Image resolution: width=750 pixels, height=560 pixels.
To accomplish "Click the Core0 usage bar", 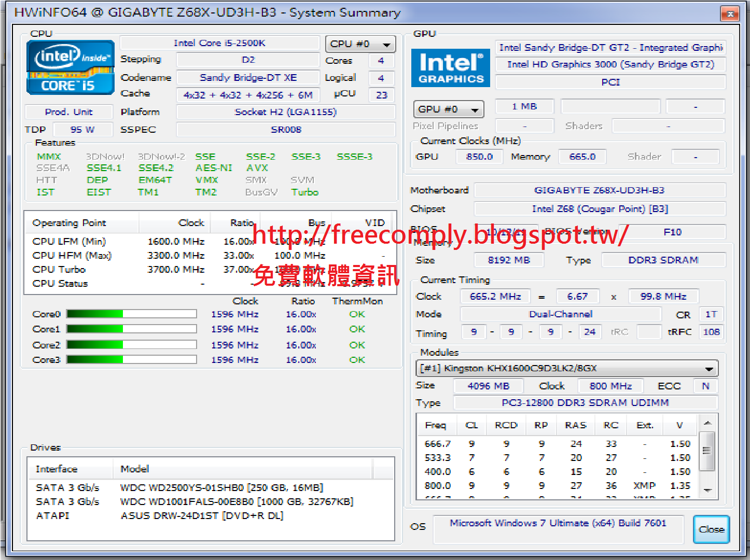I will (132, 314).
